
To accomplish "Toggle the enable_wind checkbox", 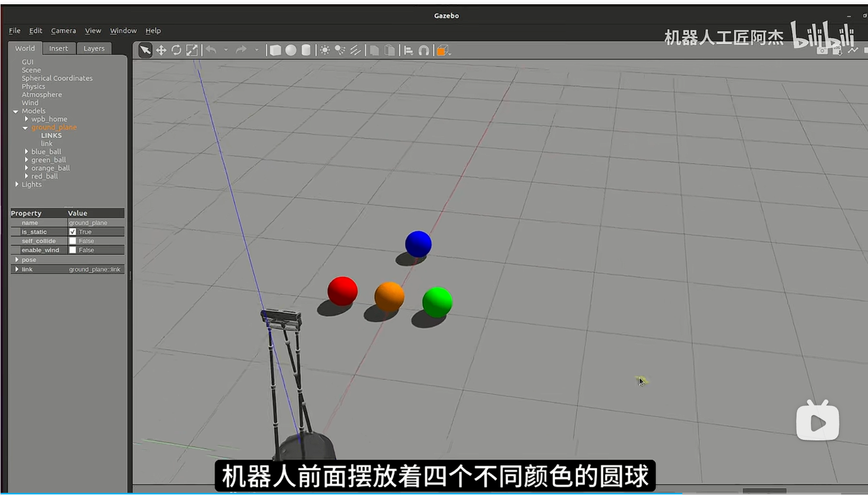I will pos(72,250).
